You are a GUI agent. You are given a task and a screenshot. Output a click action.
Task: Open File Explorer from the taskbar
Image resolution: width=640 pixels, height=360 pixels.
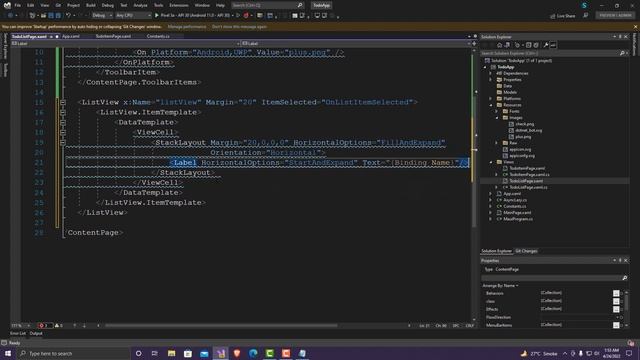[171, 353]
